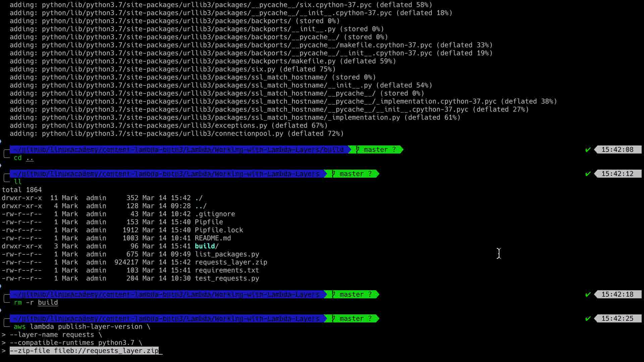The height and width of the screenshot is (362, 644).
Task: Click the underlined 'build' in rm command
Action: pos(48,303)
